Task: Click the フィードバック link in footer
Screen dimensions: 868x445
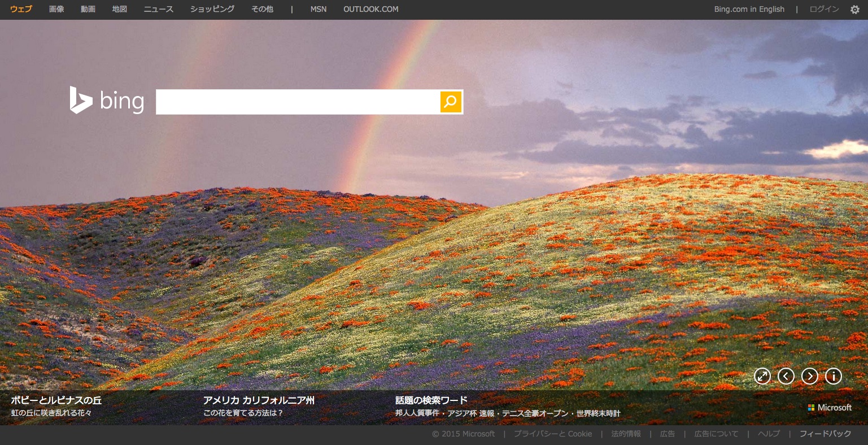Action: coord(825,434)
